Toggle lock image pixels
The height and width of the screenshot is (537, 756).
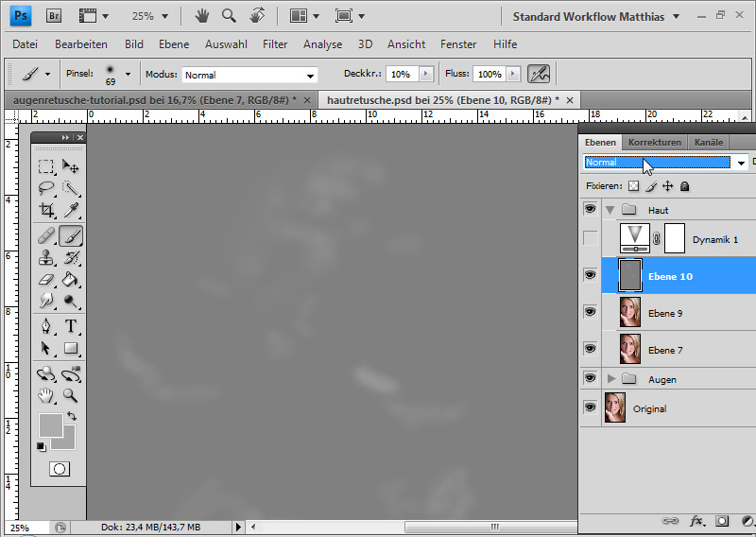[x=651, y=186]
